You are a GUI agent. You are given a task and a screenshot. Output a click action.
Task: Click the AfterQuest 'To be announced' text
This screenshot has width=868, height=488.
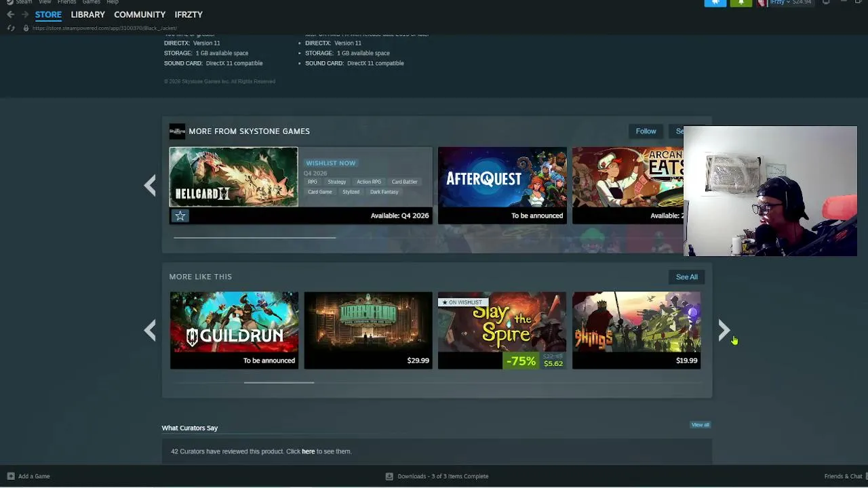pos(537,216)
